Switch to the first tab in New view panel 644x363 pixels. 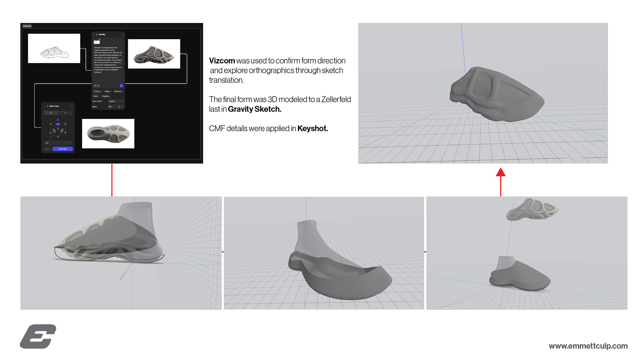point(51,113)
